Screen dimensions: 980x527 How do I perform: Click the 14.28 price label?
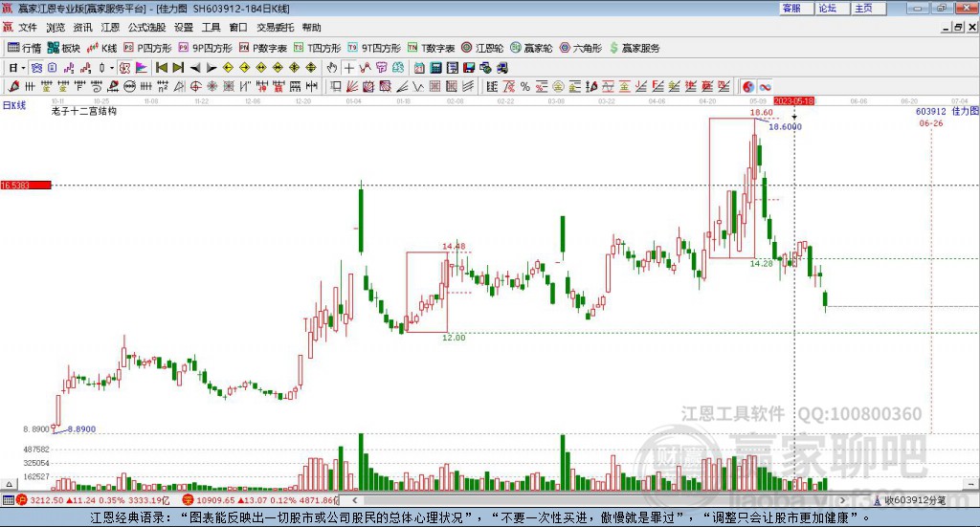(761, 264)
